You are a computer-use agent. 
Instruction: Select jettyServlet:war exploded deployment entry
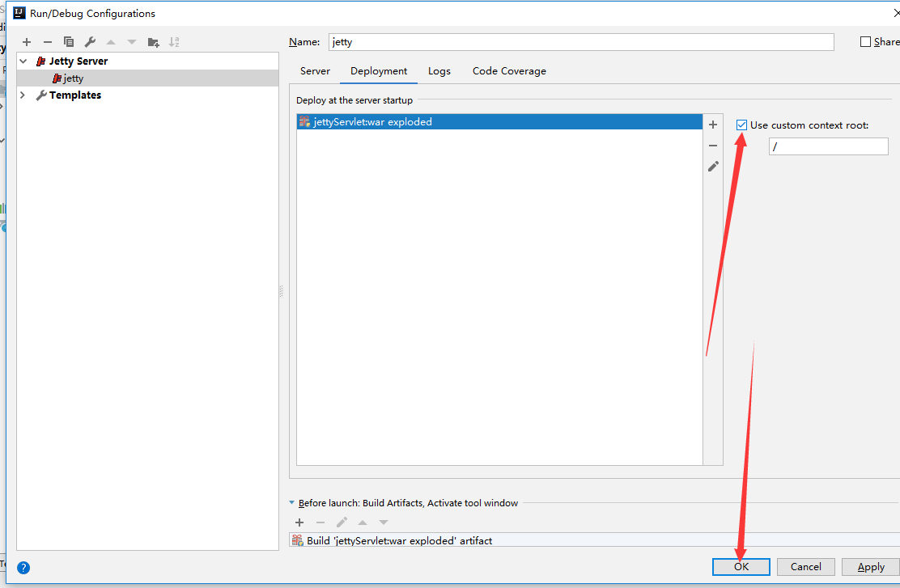pyautogui.click(x=499, y=121)
